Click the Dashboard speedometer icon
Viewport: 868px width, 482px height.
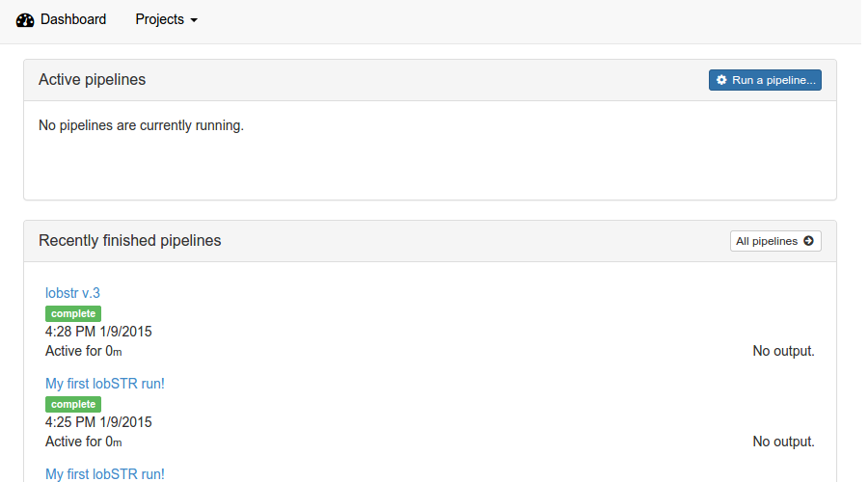pyautogui.click(x=25, y=20)
